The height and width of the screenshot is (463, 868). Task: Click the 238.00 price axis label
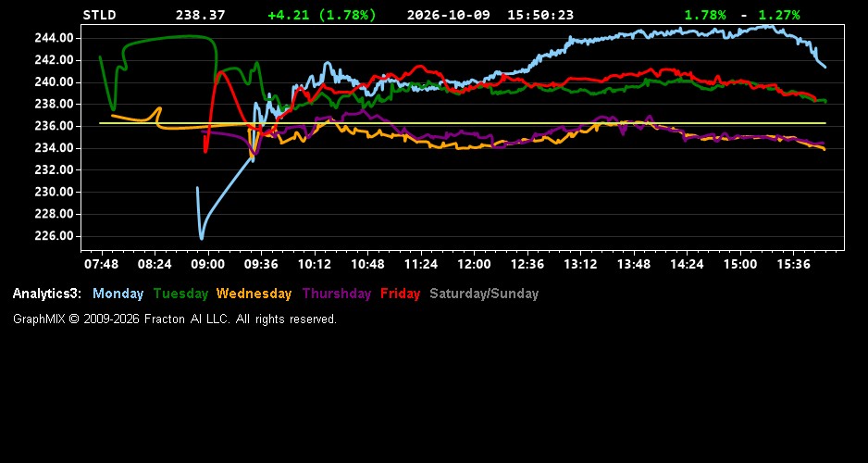pyautogui.click(x=54, y=104)
